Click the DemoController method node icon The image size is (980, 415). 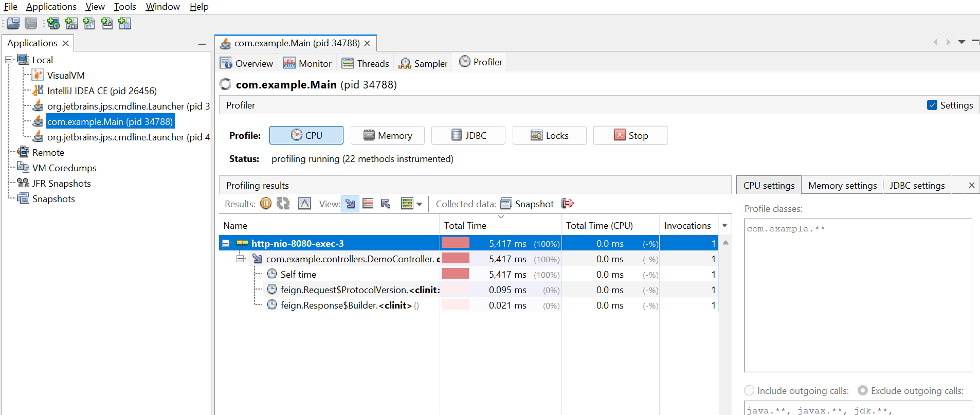pos(257,259)
